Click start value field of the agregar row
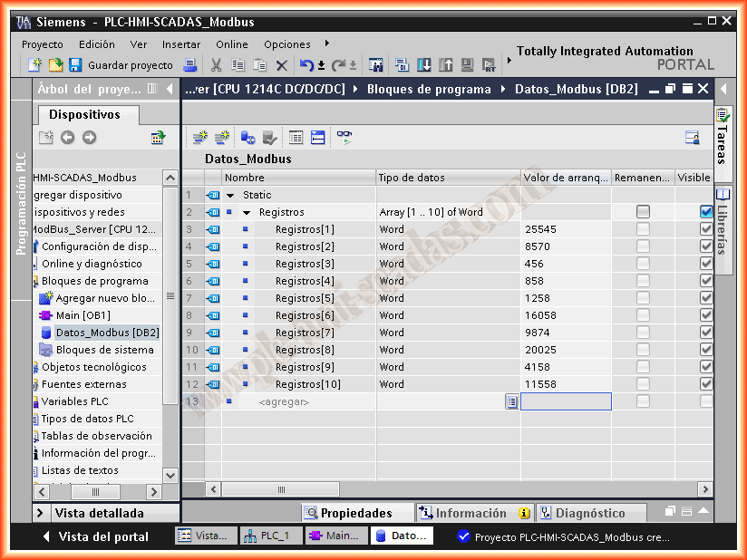 566,401
